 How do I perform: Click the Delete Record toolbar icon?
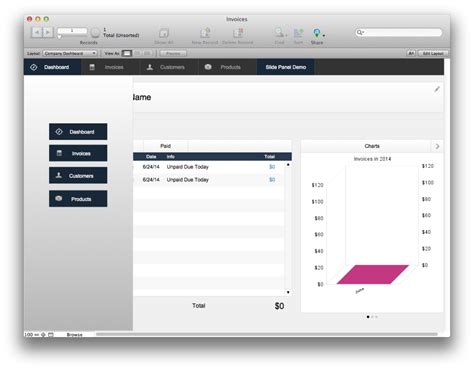[238, 33]
